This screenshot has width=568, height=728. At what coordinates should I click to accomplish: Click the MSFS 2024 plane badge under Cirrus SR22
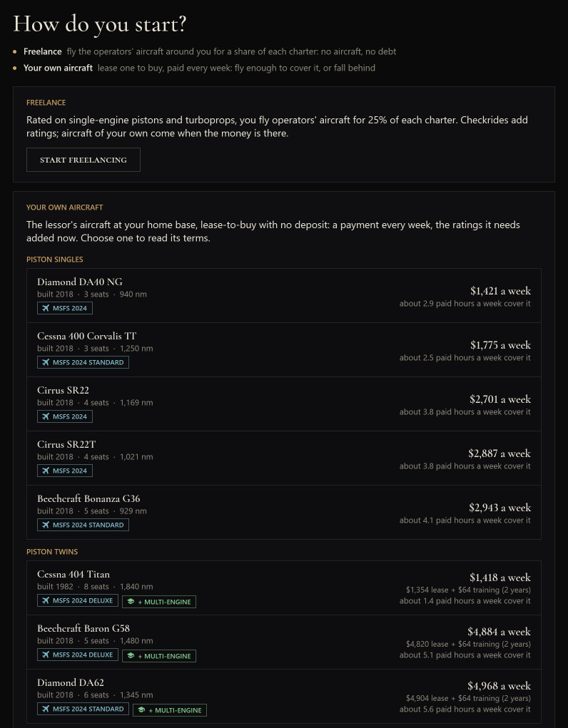tap(65, 416)
